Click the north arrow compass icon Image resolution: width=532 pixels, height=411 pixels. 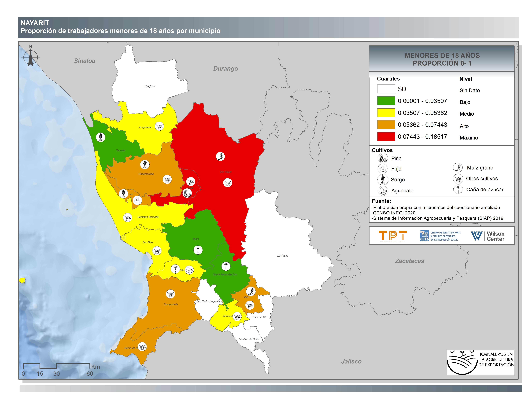coord(30,58)
